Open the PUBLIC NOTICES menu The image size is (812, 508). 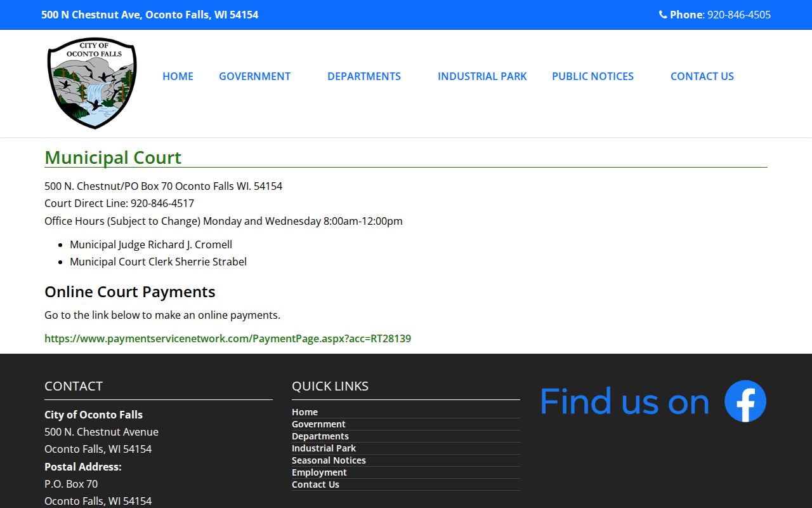click(x=593, y=76)
